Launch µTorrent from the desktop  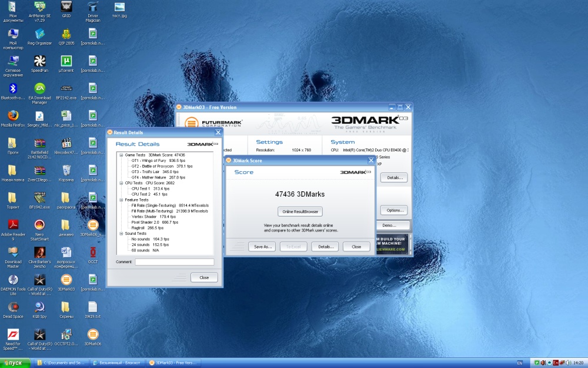[x=66, y=64]
